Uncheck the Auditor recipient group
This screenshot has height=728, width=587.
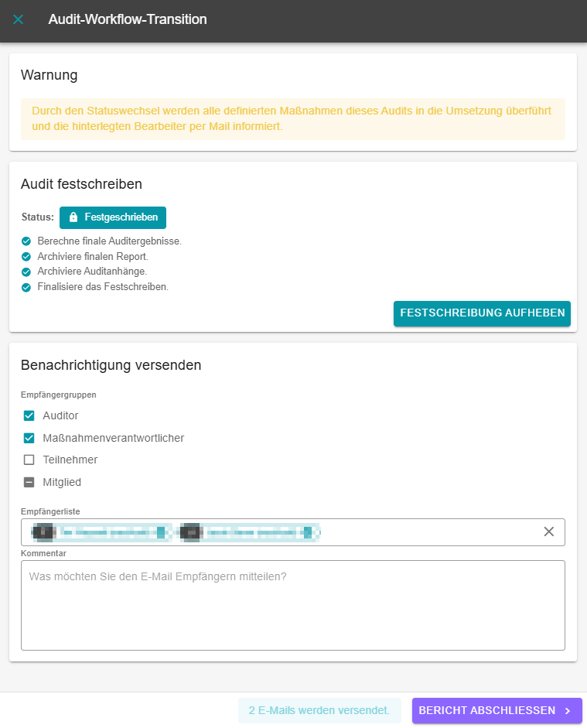click(x=29, y=415)
